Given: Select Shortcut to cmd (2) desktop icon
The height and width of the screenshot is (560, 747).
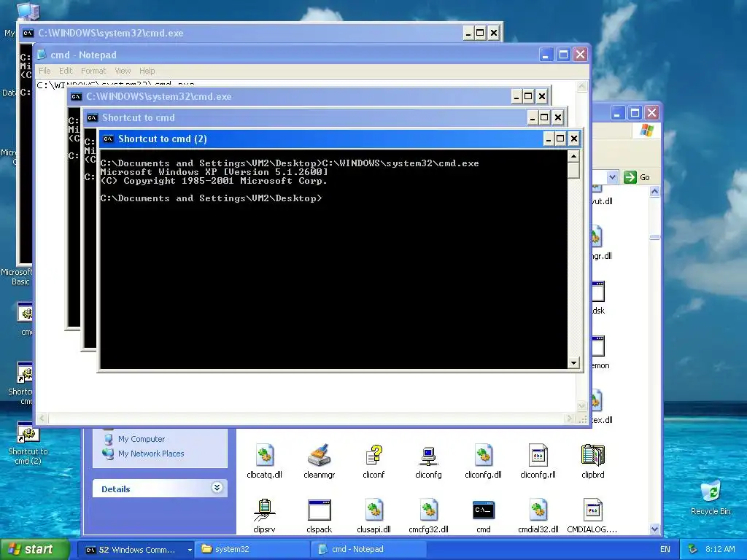Looking at the screenshot, I should pos(28,433).
